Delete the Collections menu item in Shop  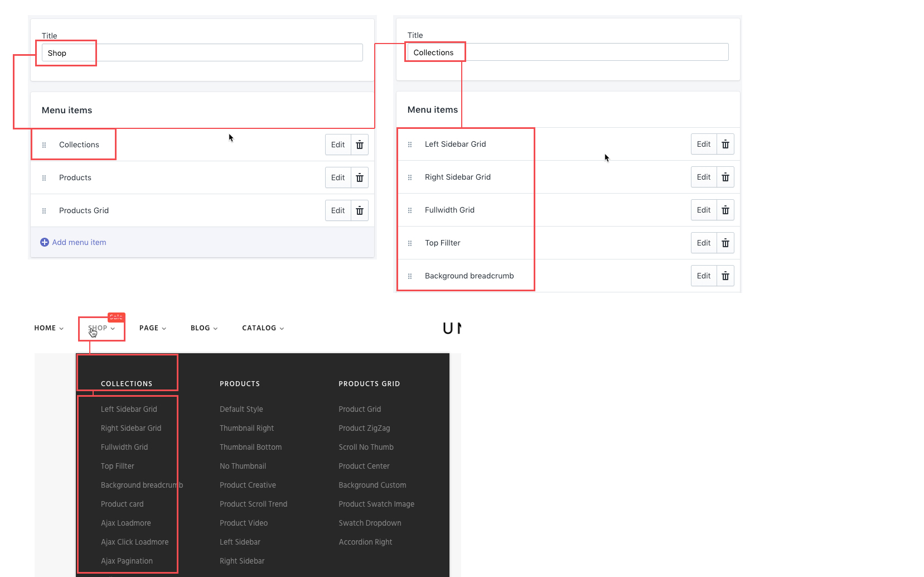[x=360, y=145]
